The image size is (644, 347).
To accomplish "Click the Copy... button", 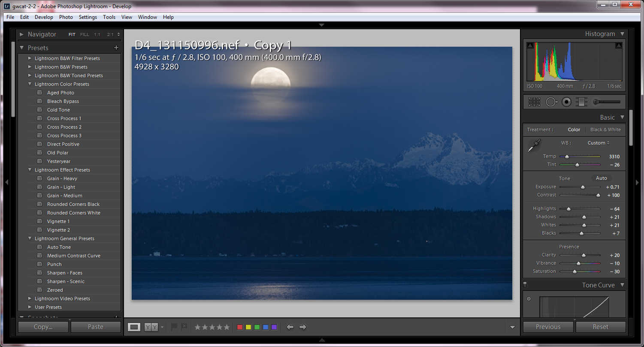I will coord(43,327).
